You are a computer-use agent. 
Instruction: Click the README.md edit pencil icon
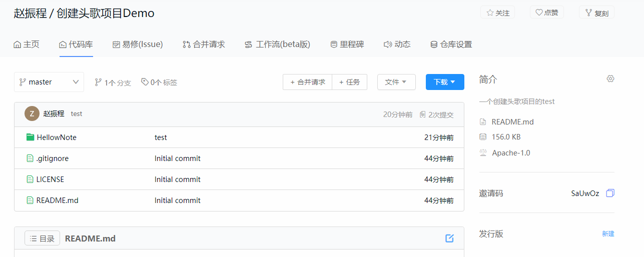point(449,238)
